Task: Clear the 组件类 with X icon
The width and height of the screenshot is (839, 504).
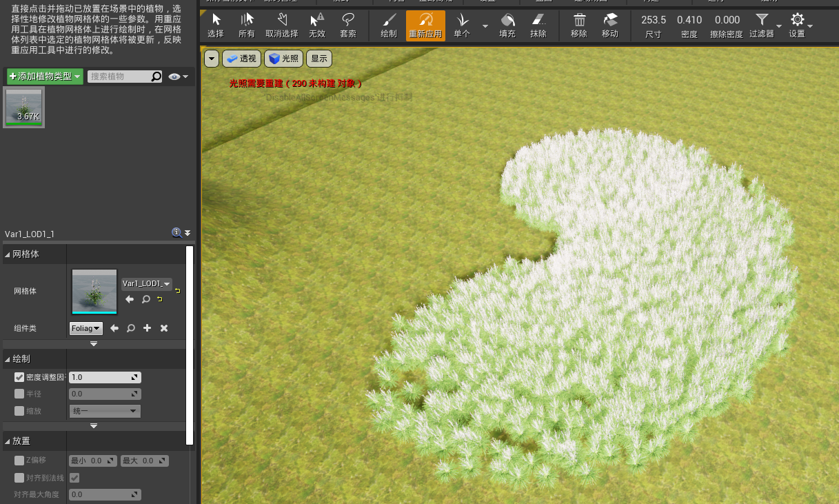Action: coord(164,328)
